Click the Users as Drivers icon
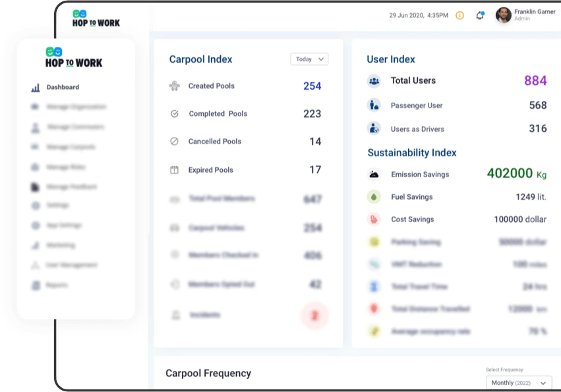Screen dimensions: 561x392 click(x=374, y=128)
